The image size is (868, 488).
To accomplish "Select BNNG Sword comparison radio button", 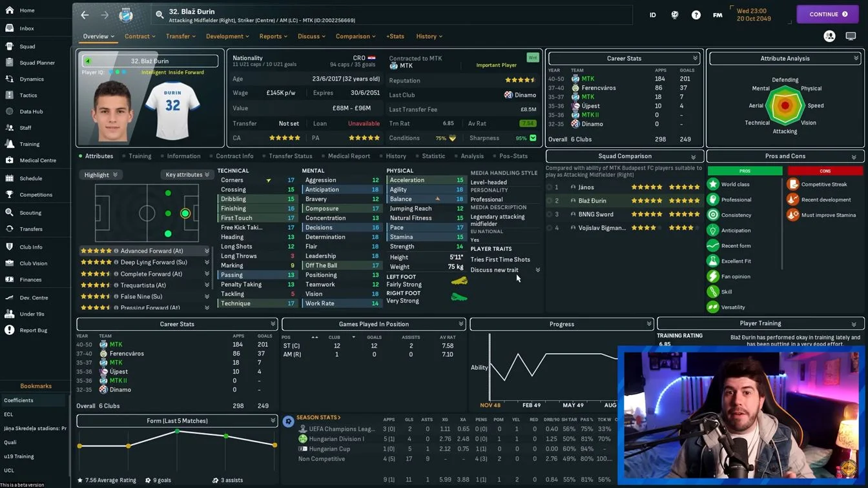I will pos(550,214).
